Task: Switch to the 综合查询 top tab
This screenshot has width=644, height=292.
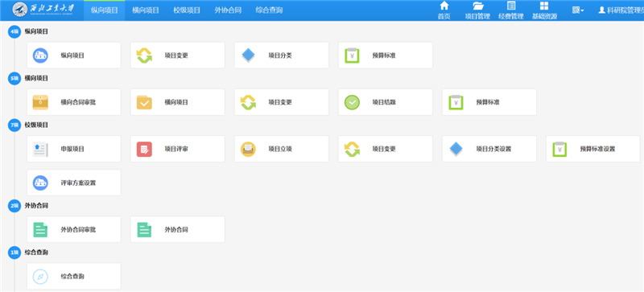Action: tap(269, 10)
